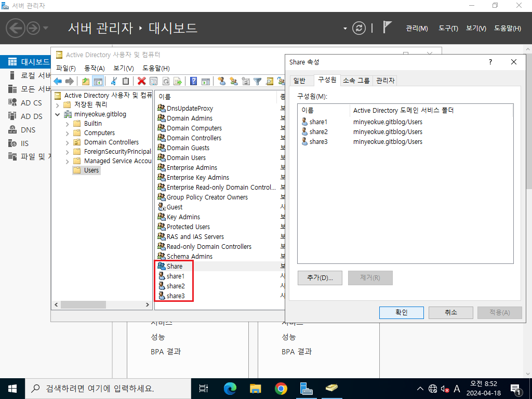532x399 pixels.
Task: Refresh Server Manager dashboard circular icon
Action: pyautogui.click(x=358, y=28)
